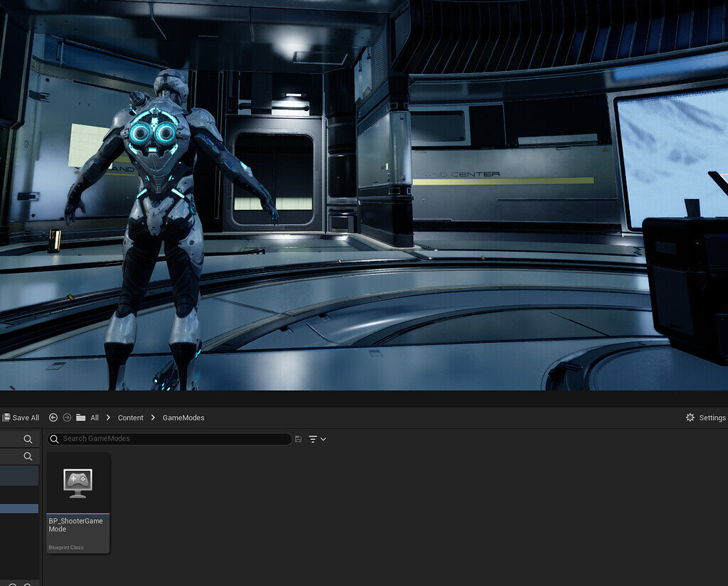The height and width of the screenshot is (586, 728).
Task: Click the Save All disk icon
Action: (6, 417)
